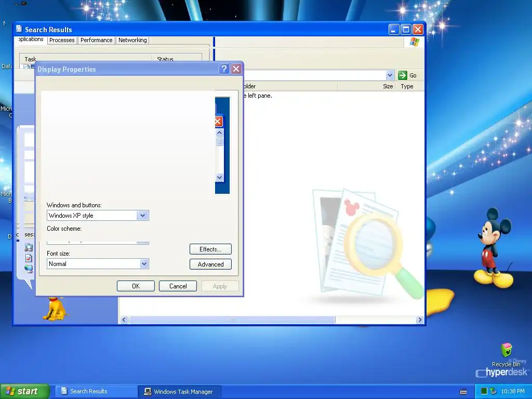Open the Font size dropdown
The height and width of the screenshot is (399, 532).
[144, 263]
